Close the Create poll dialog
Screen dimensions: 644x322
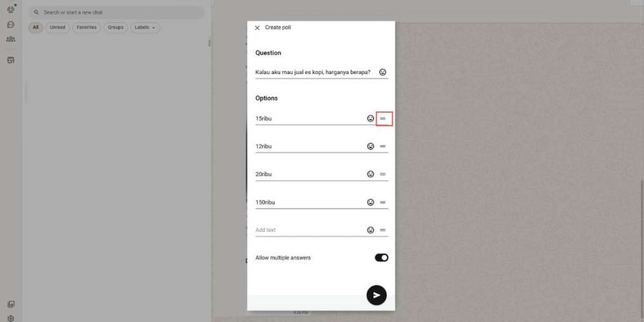pos(257,28)
